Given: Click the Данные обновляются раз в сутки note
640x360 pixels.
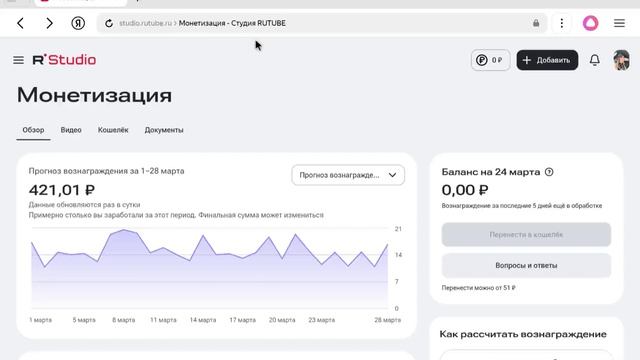Looking at the screenshot, I should pyautogui.click(x=84, y=204).
